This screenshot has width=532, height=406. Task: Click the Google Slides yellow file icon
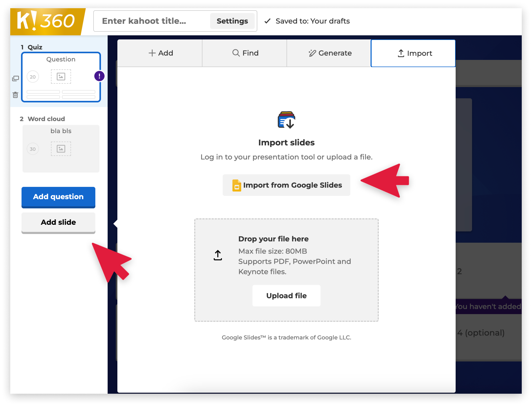(236, 185)
